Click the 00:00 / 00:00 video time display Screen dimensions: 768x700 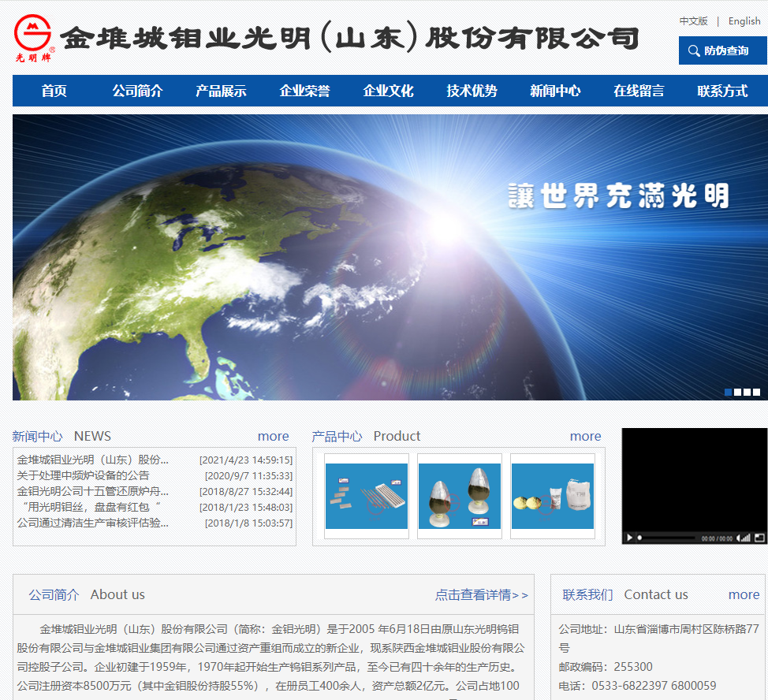[x=717, y=538]
